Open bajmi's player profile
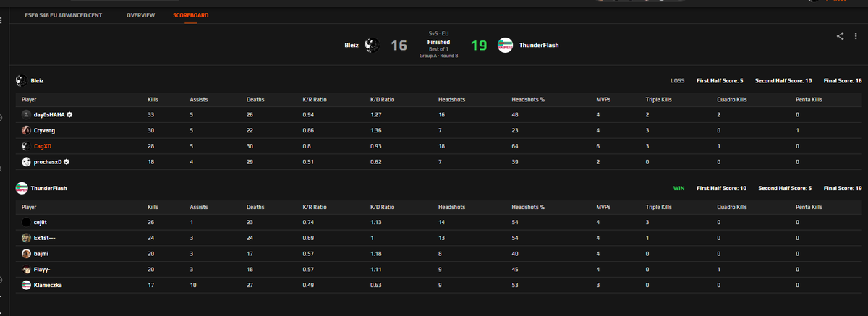 (x=42, y=254)
